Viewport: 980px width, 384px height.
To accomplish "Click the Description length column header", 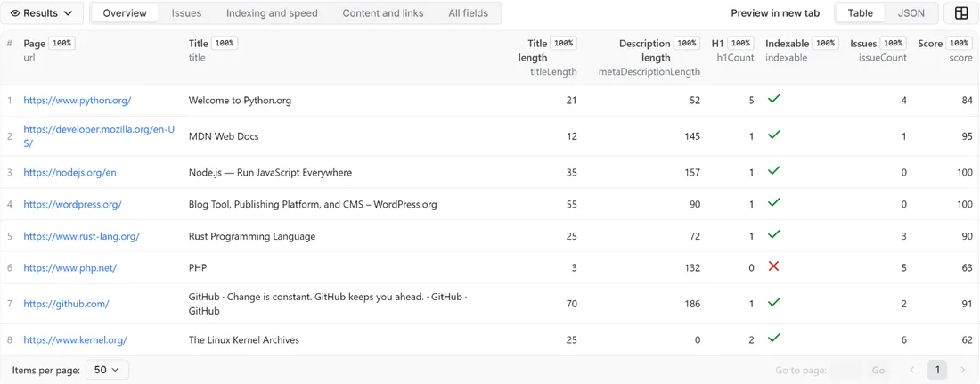I will 645,50.
